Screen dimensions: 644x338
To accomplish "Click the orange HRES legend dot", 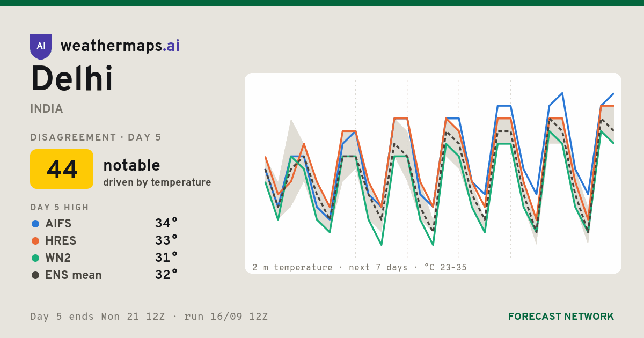I will pyautogui.click(x=35, y=240).
